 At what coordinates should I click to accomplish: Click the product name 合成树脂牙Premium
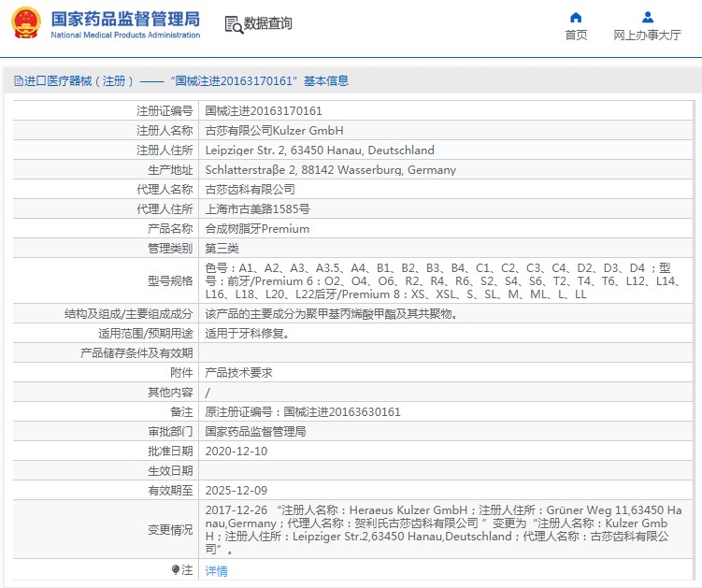[x=257, y=229]
